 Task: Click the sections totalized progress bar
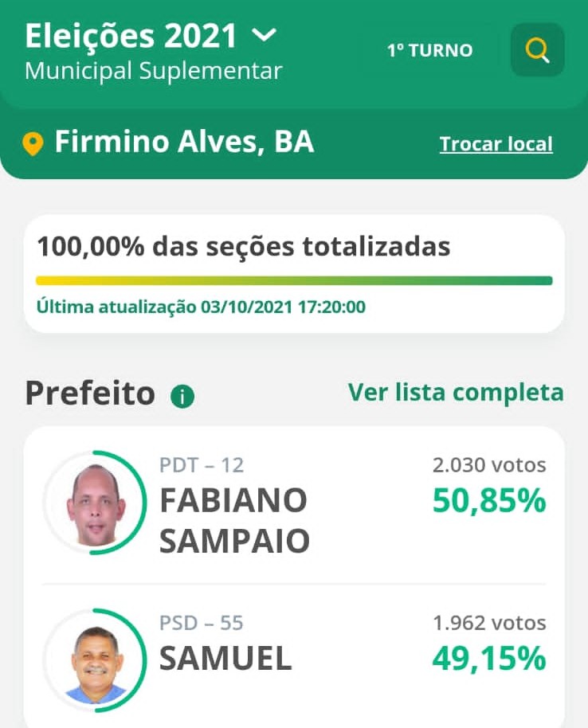294,280
